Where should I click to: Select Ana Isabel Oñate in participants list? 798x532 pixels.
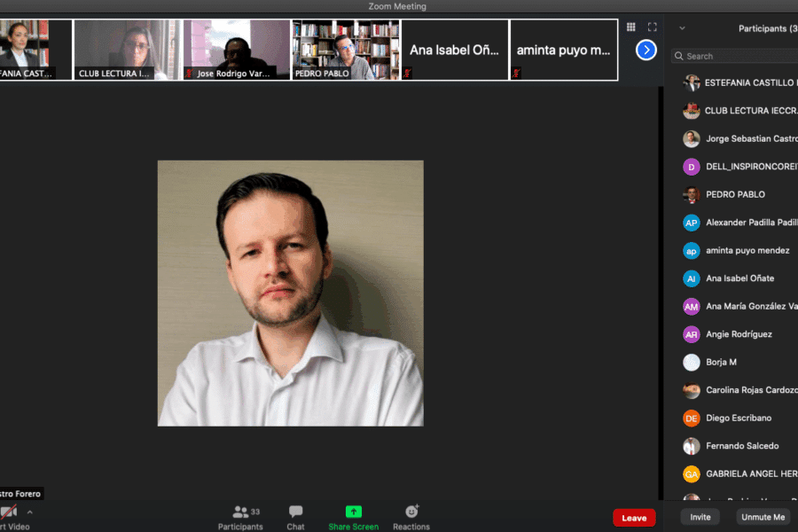pyautogui.click(x=739, y=278)
